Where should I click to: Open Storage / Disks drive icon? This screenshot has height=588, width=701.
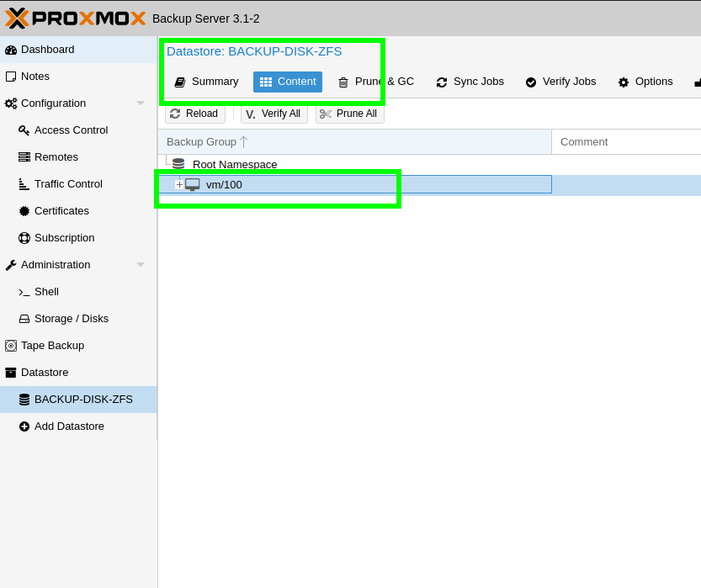tap(24, 319)
